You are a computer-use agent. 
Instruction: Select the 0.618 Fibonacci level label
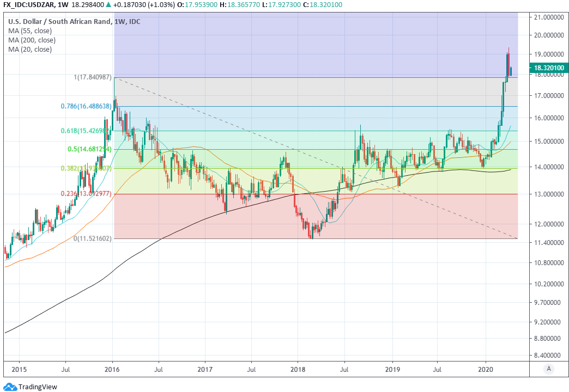tap(85, 131)
